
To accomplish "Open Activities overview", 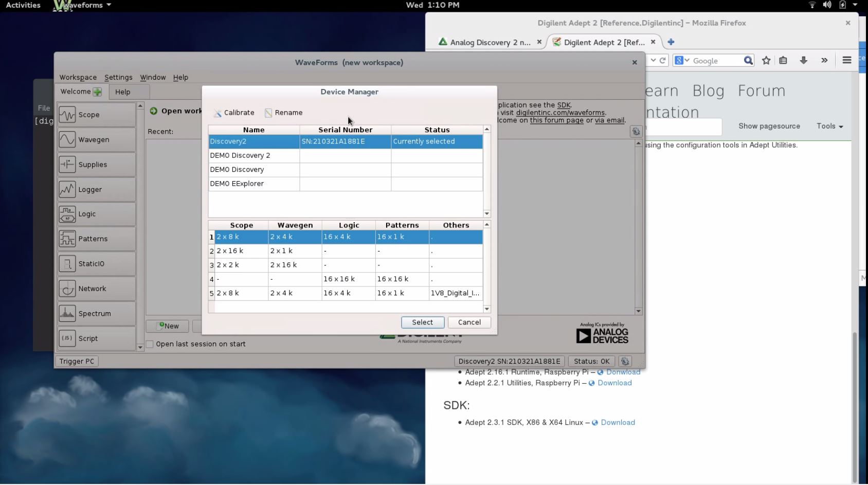I will pos(23,5).
